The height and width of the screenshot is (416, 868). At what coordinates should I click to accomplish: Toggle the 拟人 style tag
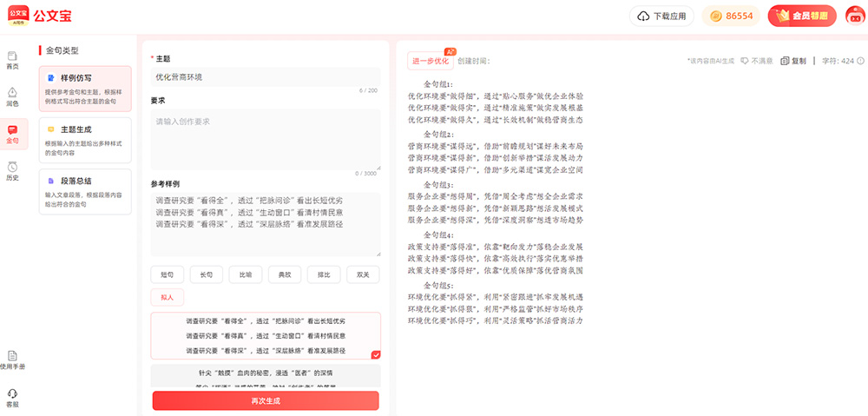coord(167,297)
